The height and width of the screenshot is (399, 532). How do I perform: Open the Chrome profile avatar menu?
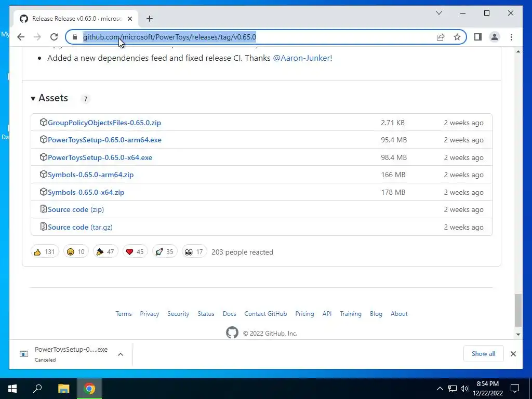[x=495, y=37]
